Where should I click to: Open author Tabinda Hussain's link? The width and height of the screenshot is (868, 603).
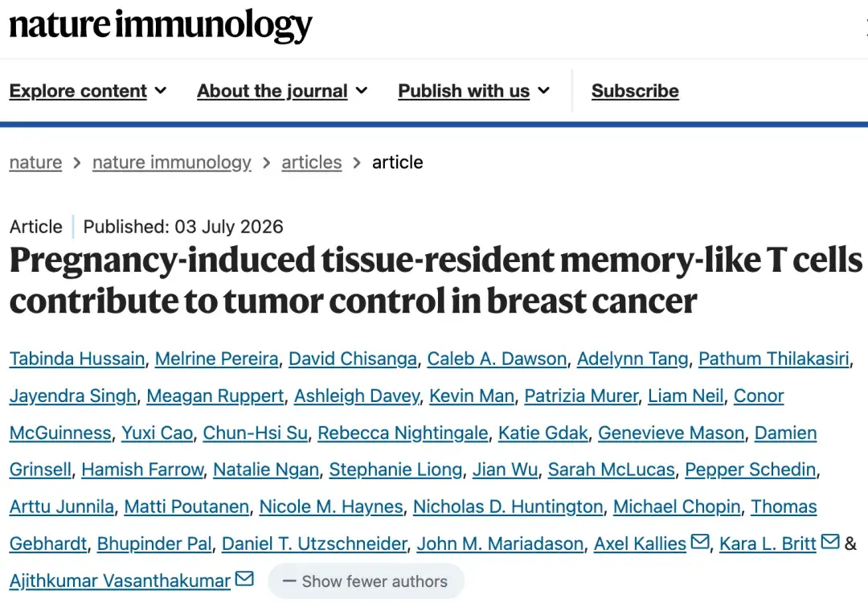tap(77, 359)
